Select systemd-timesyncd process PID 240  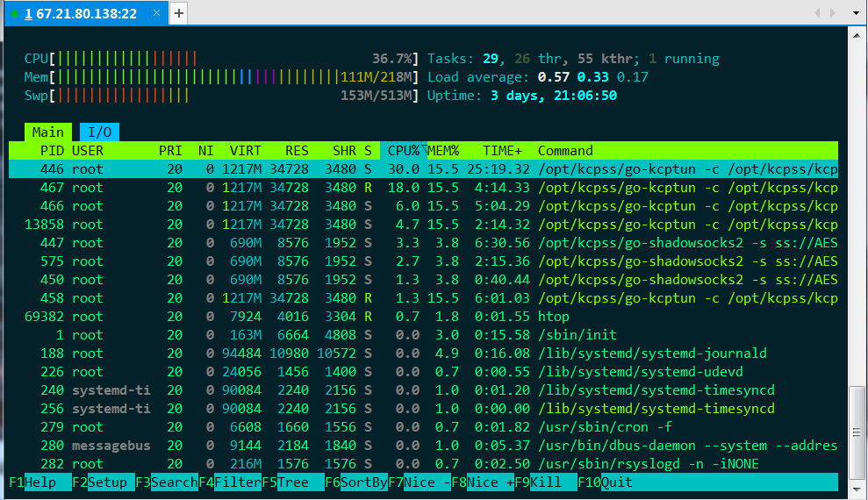pyautogui.click(x=424, y=390)
